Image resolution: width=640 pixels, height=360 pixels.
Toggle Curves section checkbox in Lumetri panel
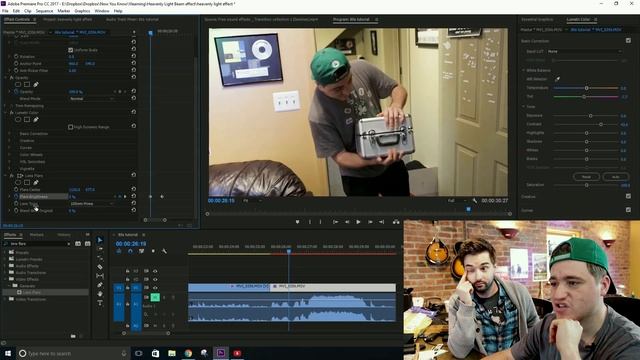(x=628, y=210)
